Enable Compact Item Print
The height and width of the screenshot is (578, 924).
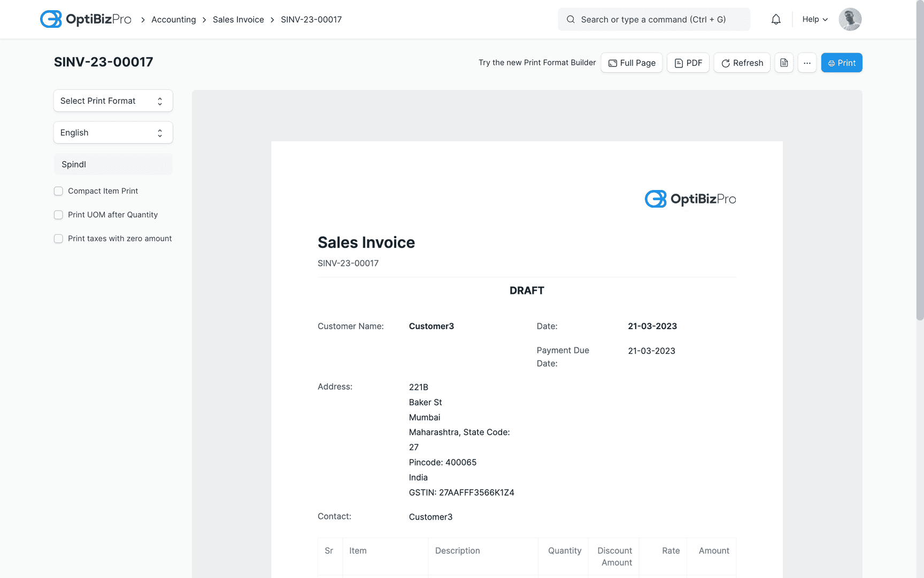point(58,191)
